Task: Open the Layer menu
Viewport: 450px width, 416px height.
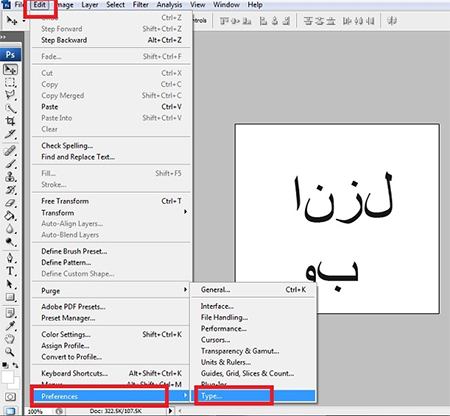Action: (90, 5)
